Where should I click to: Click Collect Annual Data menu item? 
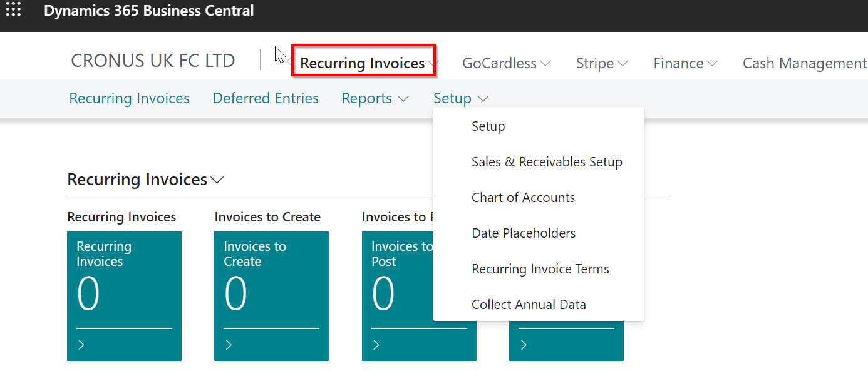(x=529, y=305)
